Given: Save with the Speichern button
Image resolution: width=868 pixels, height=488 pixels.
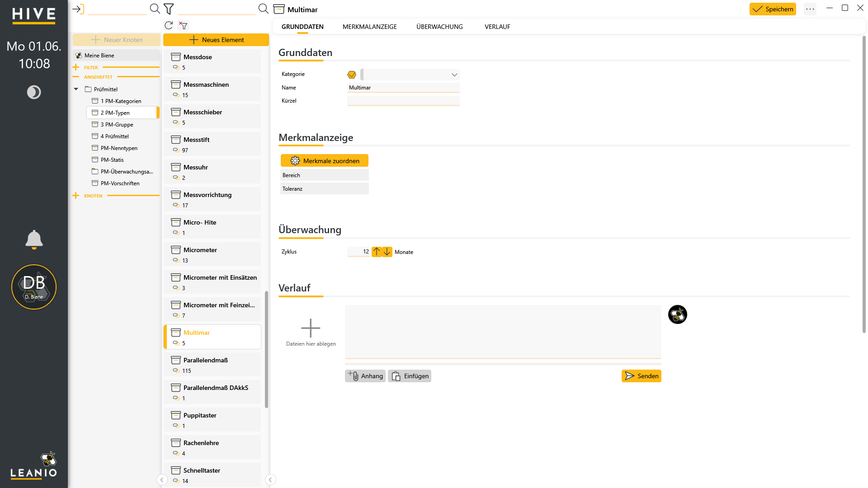Looking at the screenshot, I should (x=773, y=9).
